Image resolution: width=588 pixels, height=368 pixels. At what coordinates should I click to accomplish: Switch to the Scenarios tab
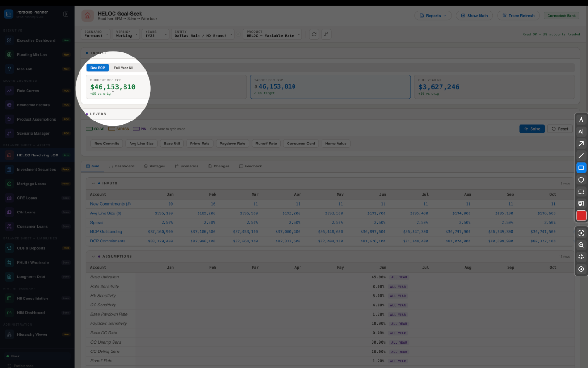click(187, 166)
